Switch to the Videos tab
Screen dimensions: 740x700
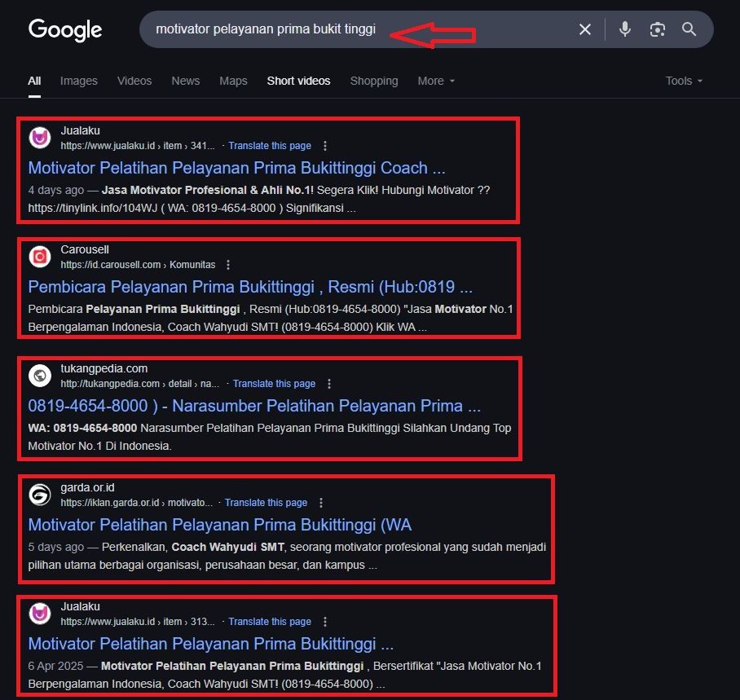click(134, 81)
